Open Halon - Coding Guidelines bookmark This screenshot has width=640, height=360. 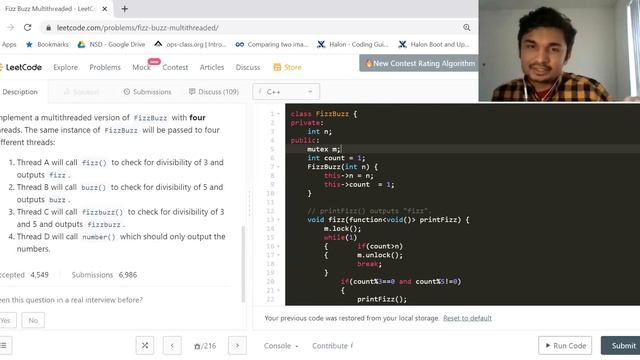pos(353,44)
